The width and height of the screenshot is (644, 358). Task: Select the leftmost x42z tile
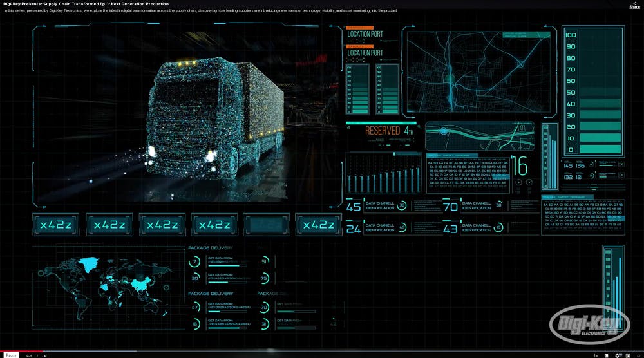point(55,225)
